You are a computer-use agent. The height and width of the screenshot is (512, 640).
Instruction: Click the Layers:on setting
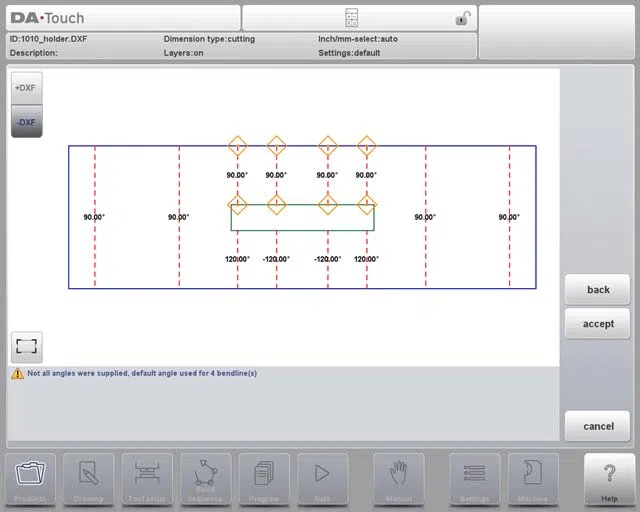point(183,53)
